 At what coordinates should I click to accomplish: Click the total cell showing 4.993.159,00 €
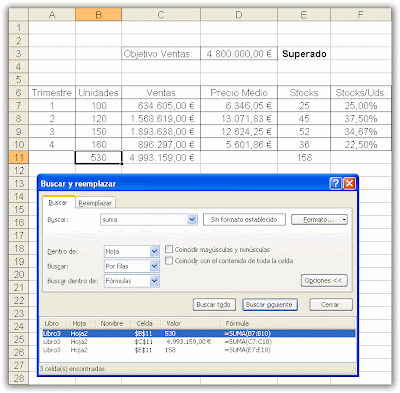point(161,158)
